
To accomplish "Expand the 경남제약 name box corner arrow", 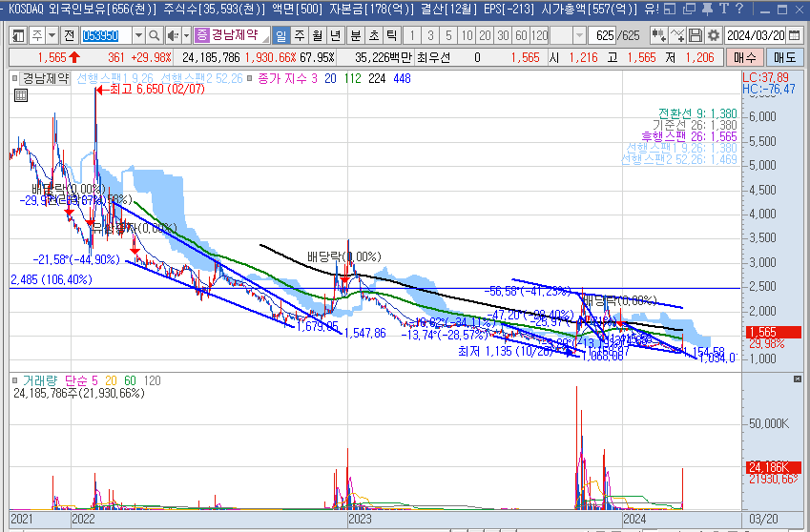I will (x=265, y=39).
